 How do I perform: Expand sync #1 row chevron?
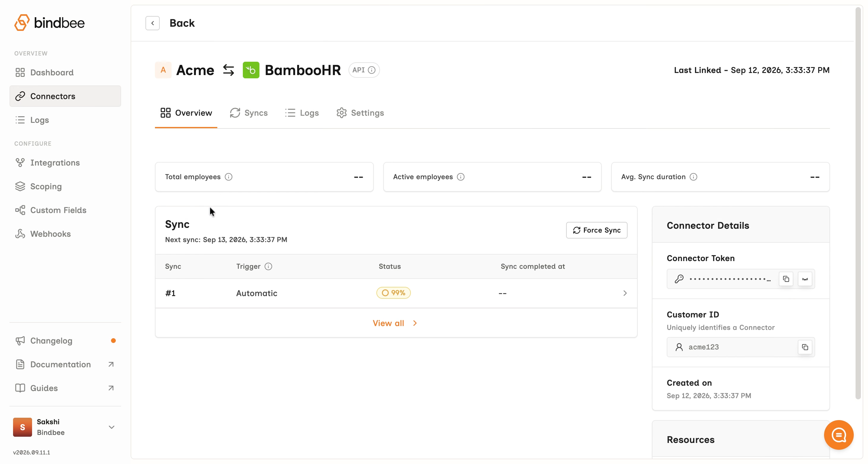tap(625, 293)
